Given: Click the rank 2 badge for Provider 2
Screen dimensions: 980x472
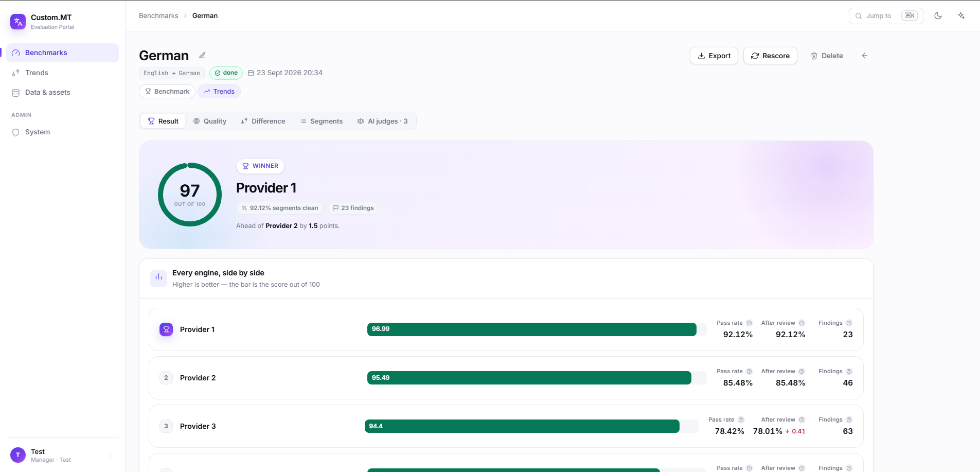Looking at the screenshot, I should pos(166,378).
